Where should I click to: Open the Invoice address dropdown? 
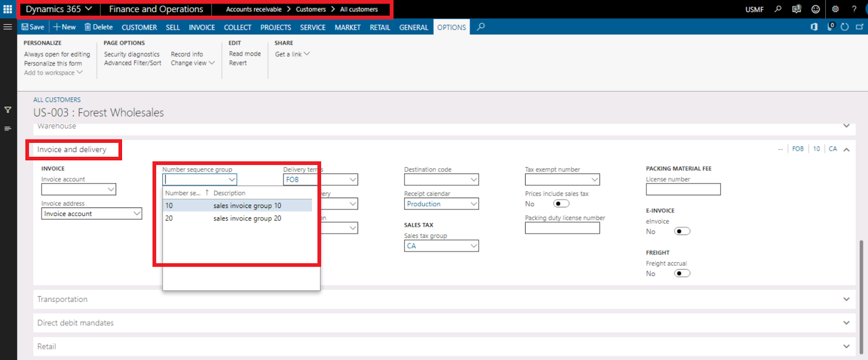click(137, 214)
